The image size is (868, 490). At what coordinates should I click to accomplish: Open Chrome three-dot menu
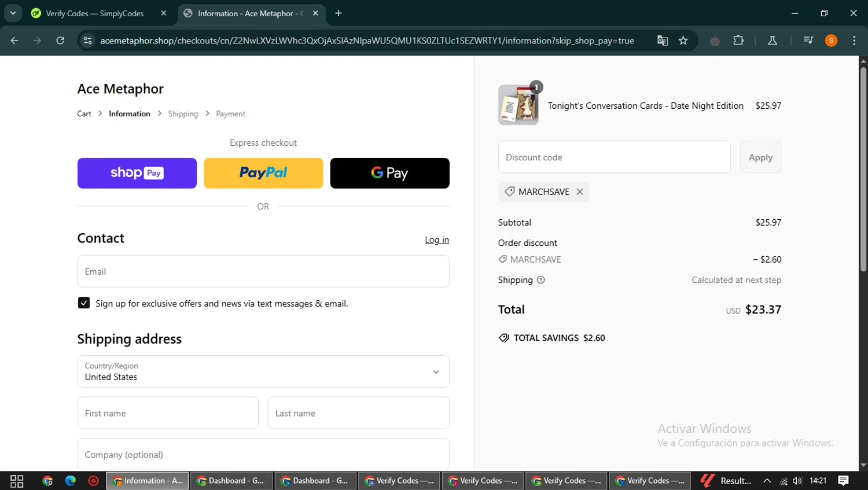pos(854,40)
